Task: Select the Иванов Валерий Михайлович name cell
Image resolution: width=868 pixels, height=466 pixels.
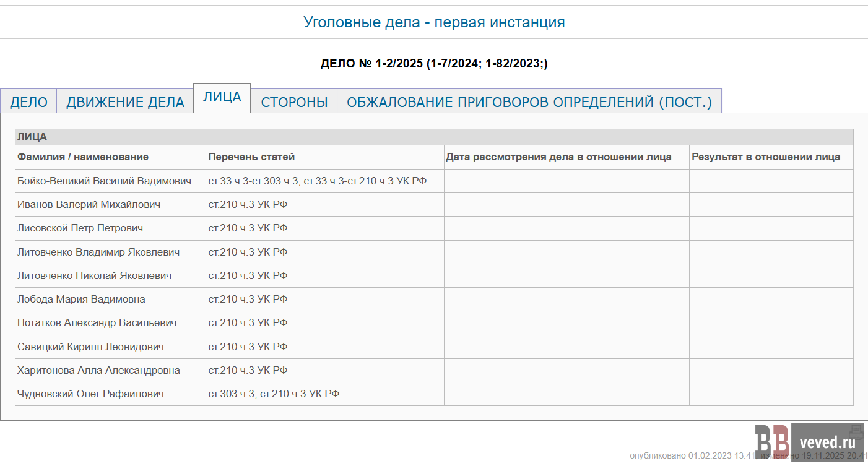Action: [x=89, y=204]
